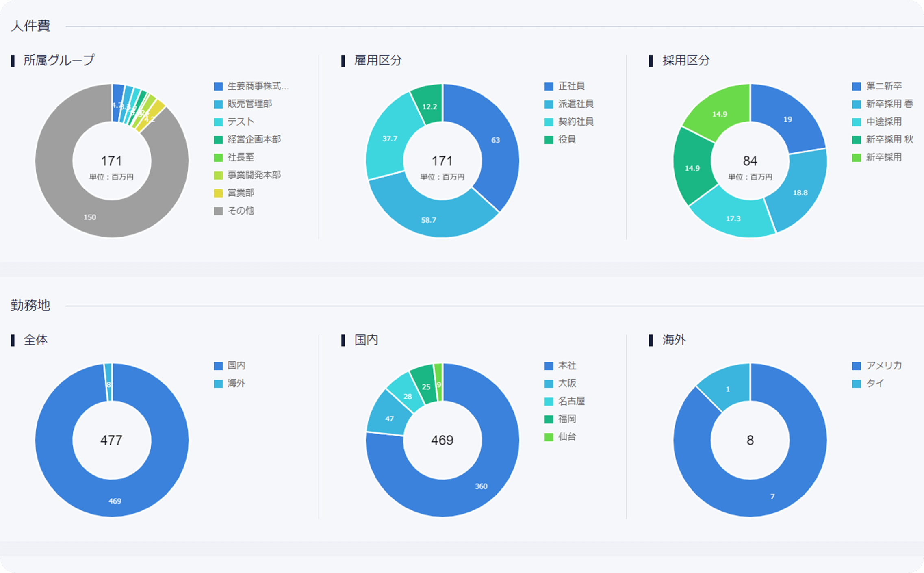This screenshot has height=573, width=924.
Task: Click the 経営企画本部 legend entry
Action: point(254,140)
